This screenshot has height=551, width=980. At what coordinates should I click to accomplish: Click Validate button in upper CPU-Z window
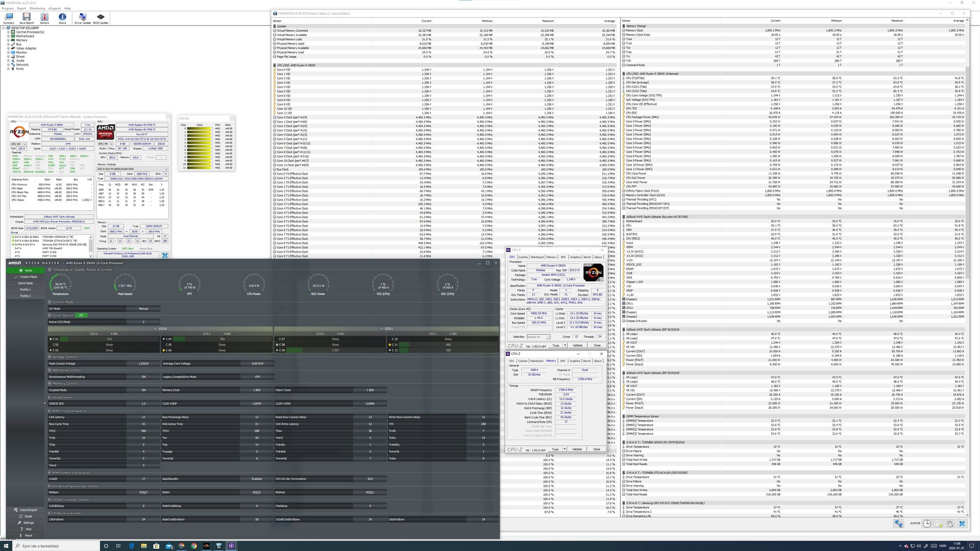pyautogui.click(x=577, y=345)
